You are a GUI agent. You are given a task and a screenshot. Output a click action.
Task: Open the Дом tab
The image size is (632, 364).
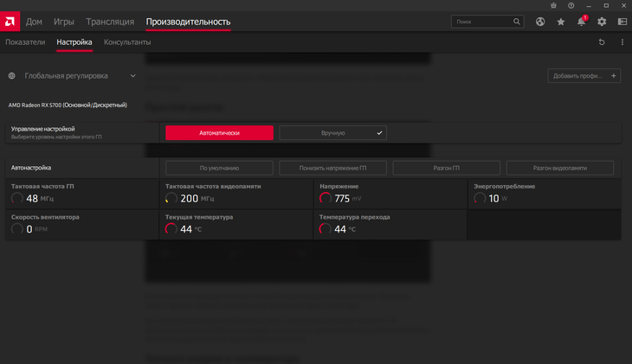pyautogui.click(x=34, y=22)
